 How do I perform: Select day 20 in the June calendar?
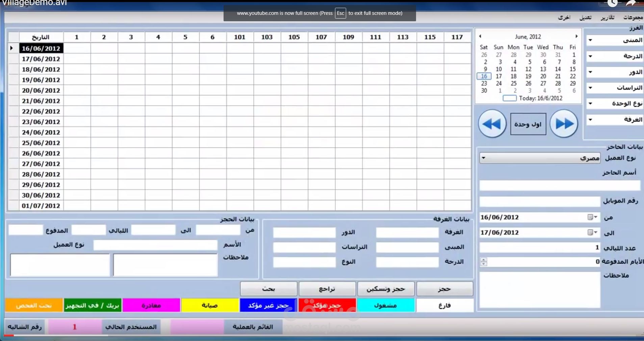click(543, 76)
